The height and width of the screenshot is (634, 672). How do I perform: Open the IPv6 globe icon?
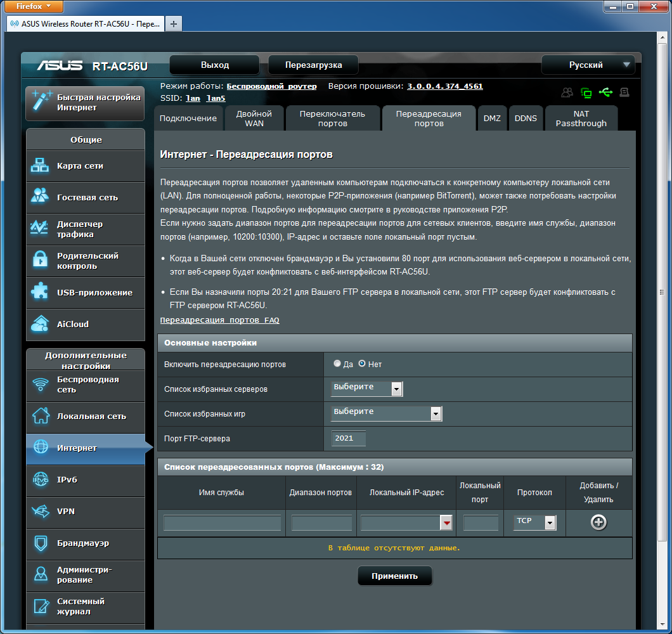coord(41,479)
